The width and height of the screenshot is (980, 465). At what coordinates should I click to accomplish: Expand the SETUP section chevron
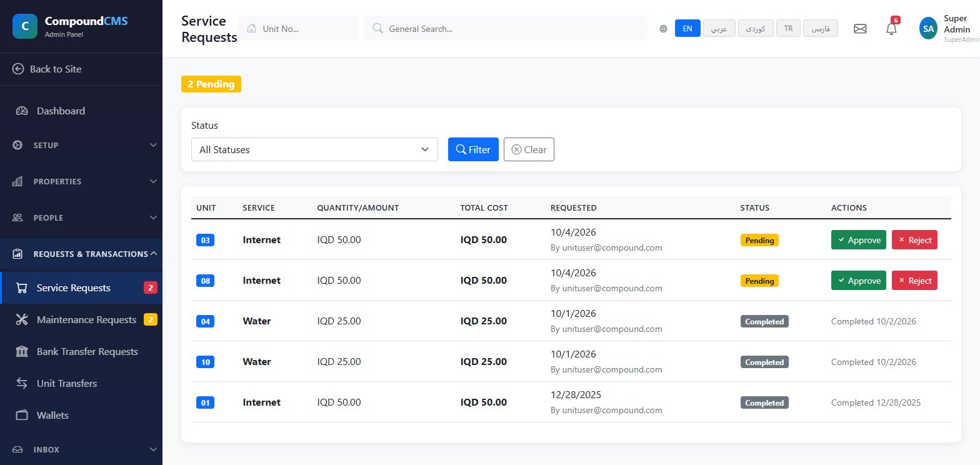(x=153, y=145)
